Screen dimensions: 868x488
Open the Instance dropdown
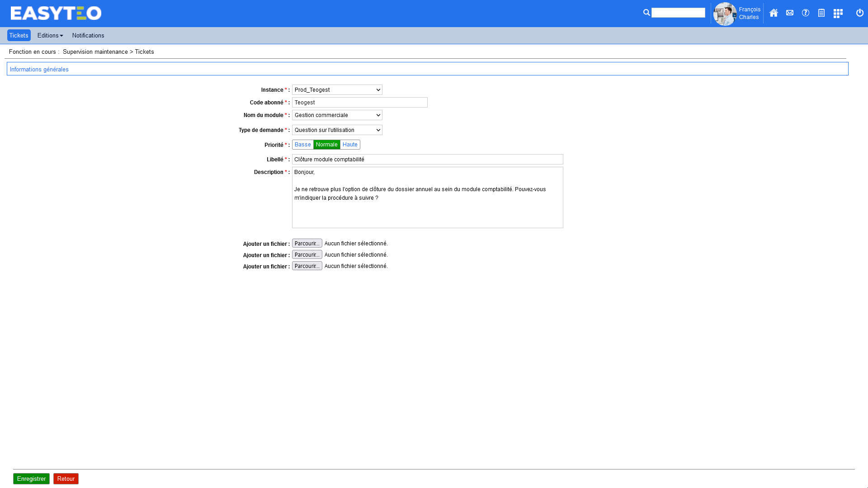point(337,90)
